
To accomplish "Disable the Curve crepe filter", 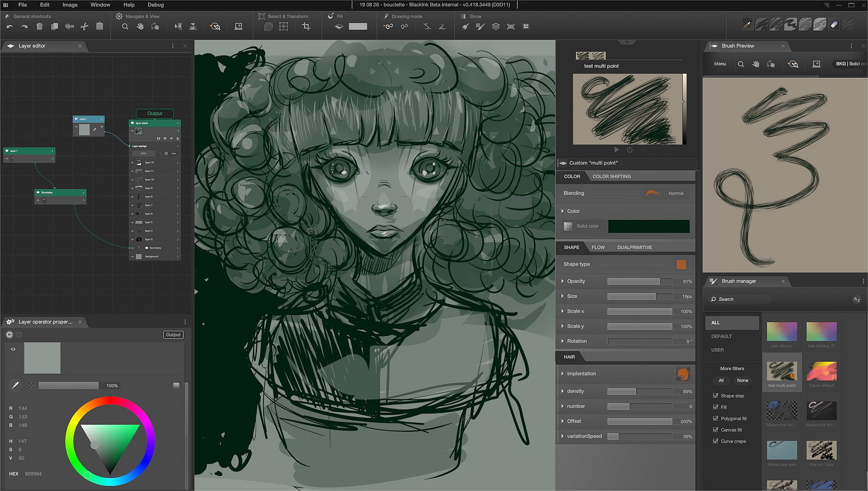I will 716,441.
